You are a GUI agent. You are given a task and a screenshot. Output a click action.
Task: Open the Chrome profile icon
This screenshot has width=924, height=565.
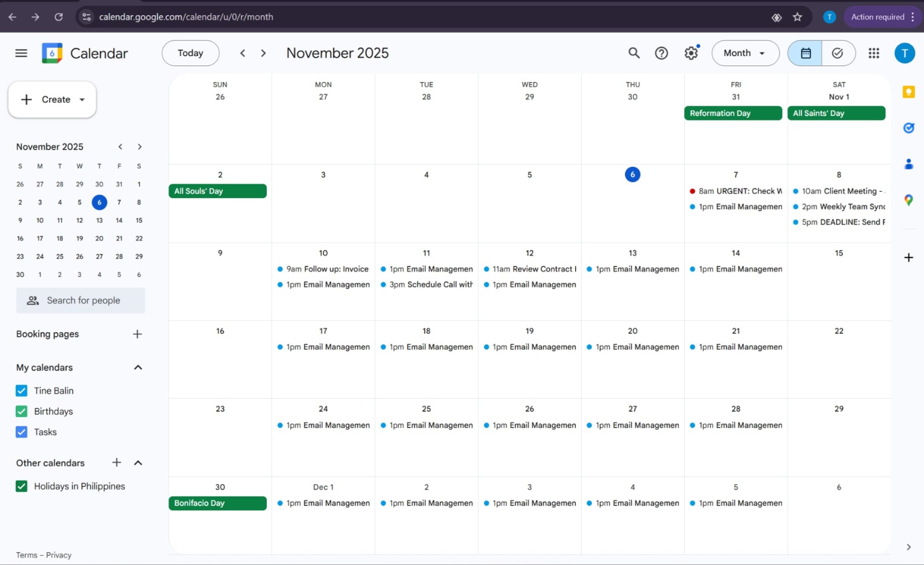tap(829, 17)
